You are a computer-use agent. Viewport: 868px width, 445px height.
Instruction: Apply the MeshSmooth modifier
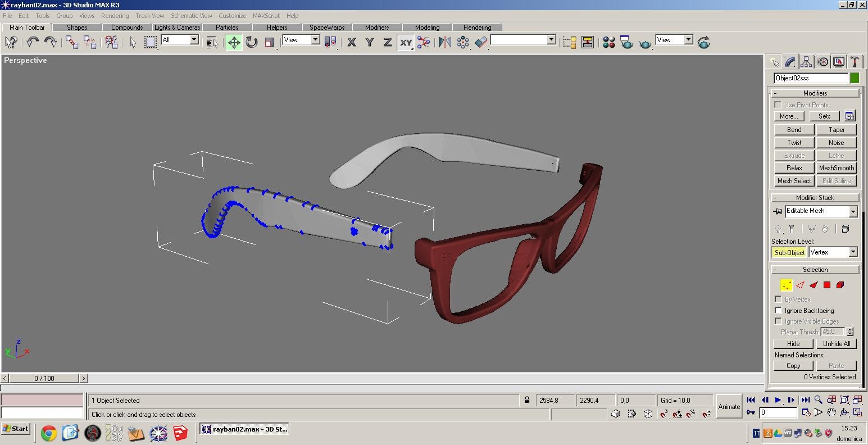[x=836, y=168]
